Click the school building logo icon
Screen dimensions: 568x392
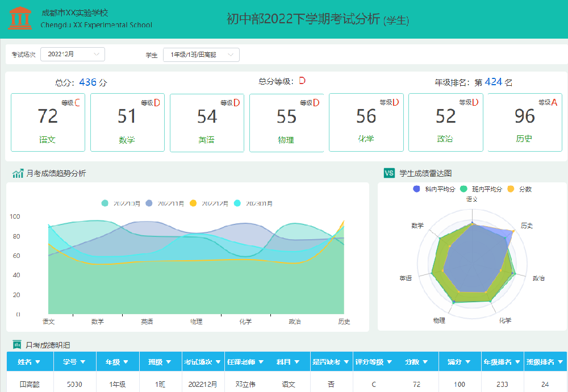tap(20, 18)
